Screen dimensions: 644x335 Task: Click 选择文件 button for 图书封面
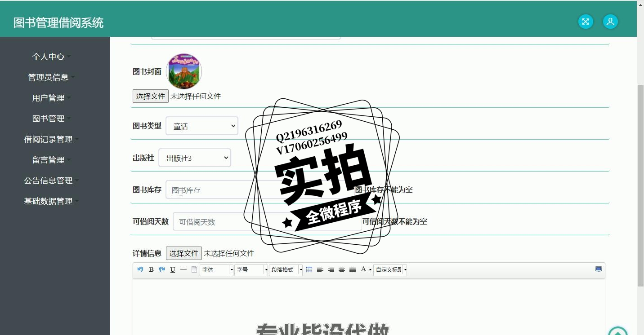coord(151,96)
